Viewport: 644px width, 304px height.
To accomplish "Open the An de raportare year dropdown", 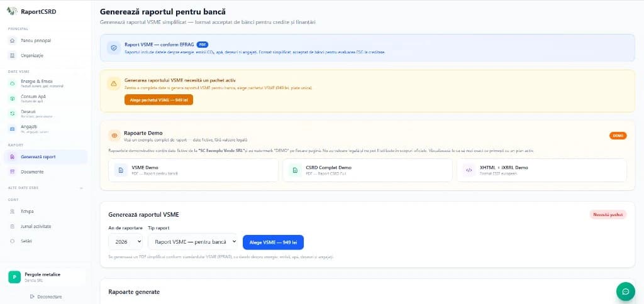I will point(126,242).
